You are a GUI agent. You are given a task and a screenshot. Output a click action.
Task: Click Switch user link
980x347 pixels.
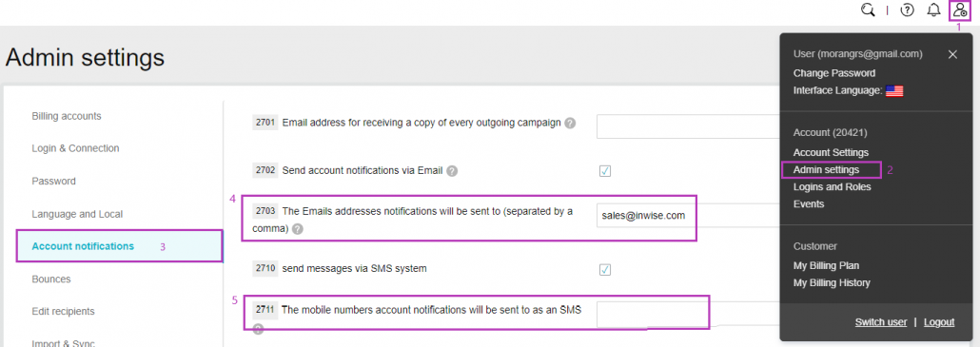tap(881, 322)
